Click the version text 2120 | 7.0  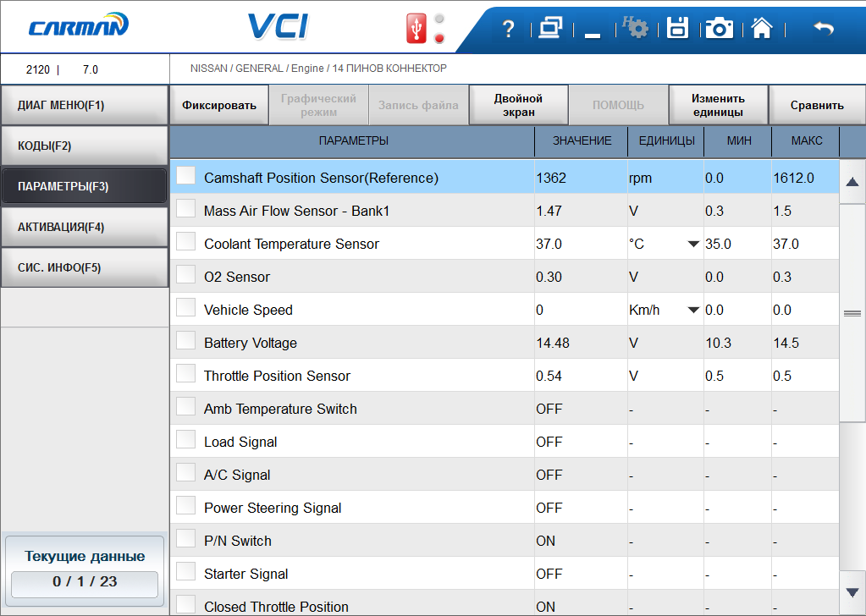click(62, 70)
